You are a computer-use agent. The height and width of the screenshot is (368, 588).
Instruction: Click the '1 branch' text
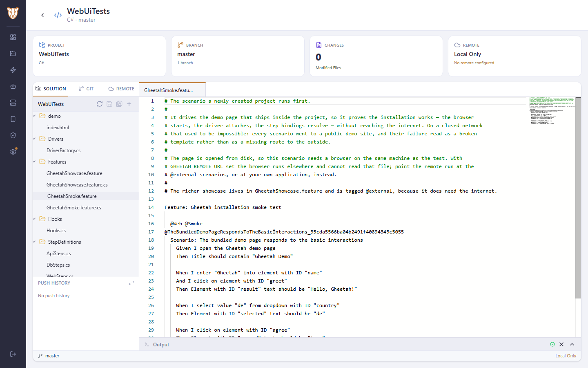point(185,63)
